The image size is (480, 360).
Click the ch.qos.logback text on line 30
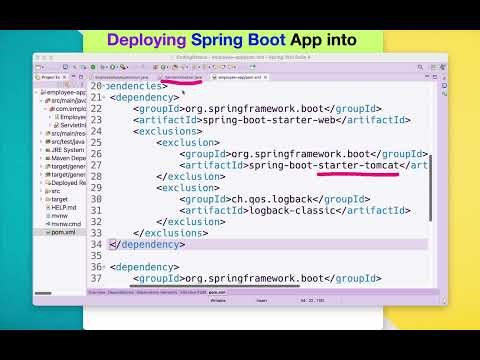(272, 199)
